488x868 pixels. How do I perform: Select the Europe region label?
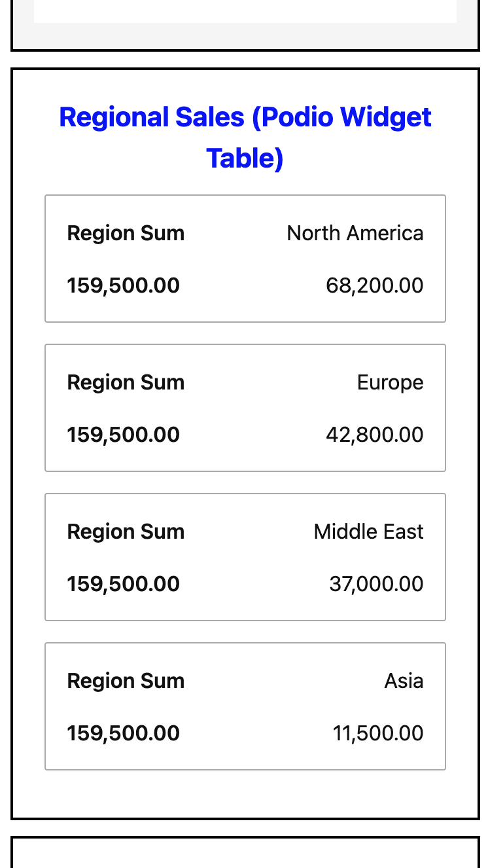tap(390, 382)
